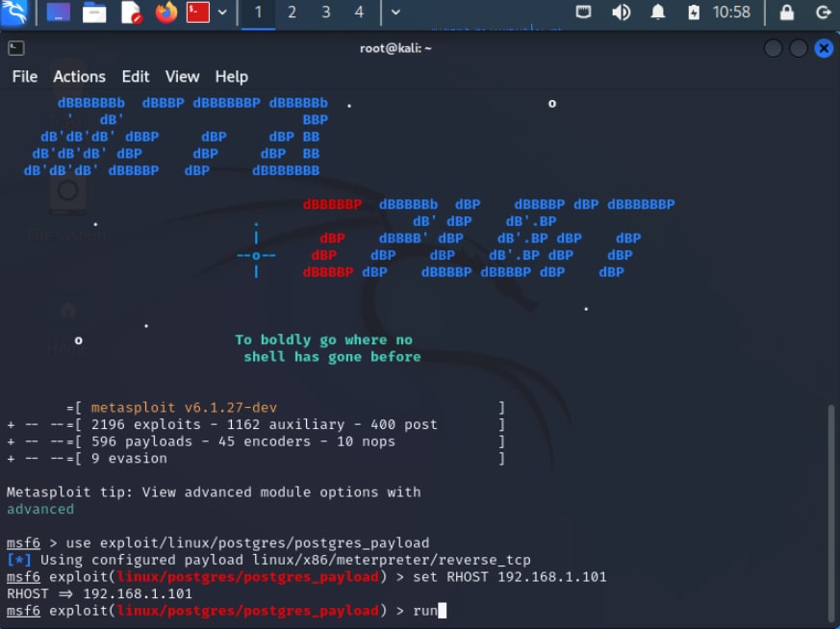This screenshot has width=840, height=629.
Task: Click 'use exploit/linux/postgres/postgres_payload' command text
Action: tap(247, 542)
